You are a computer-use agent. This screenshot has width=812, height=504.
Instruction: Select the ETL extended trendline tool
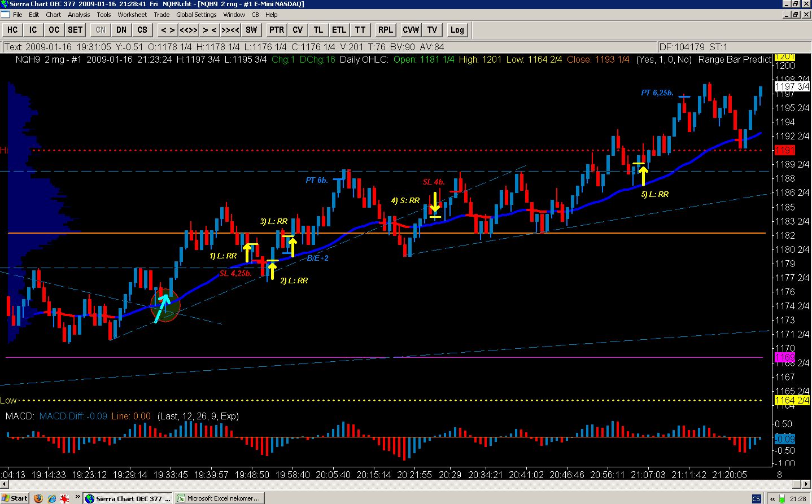coord(339,30)
